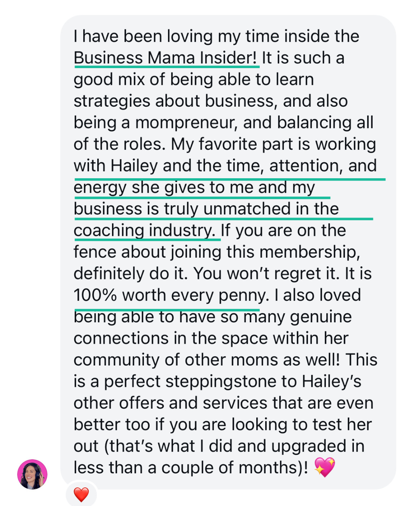
Task: Click the sparkling pink heart emoji
Action: click(x=324, y=467)
